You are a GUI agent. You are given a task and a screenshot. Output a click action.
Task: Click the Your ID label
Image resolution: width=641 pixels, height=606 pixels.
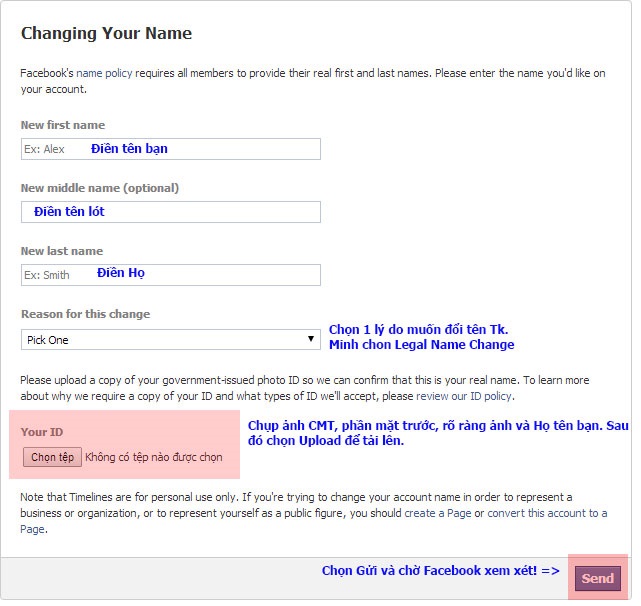[41, 432]
